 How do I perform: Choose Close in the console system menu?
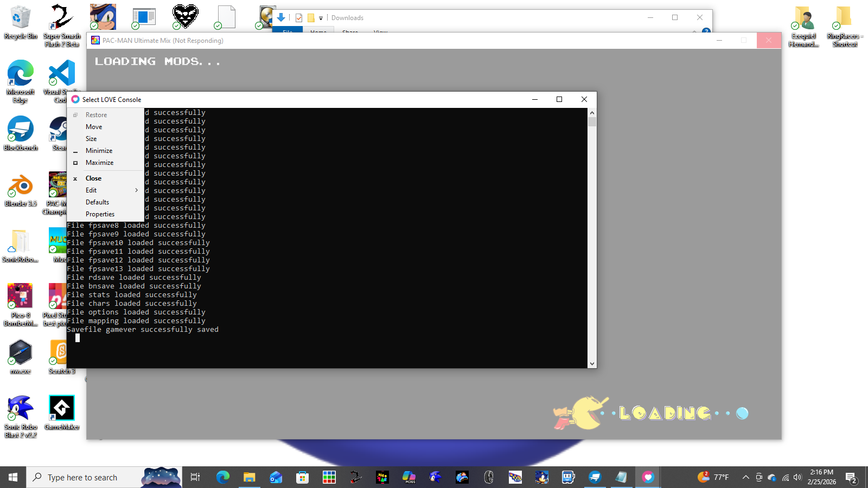(x=105, y=178)
